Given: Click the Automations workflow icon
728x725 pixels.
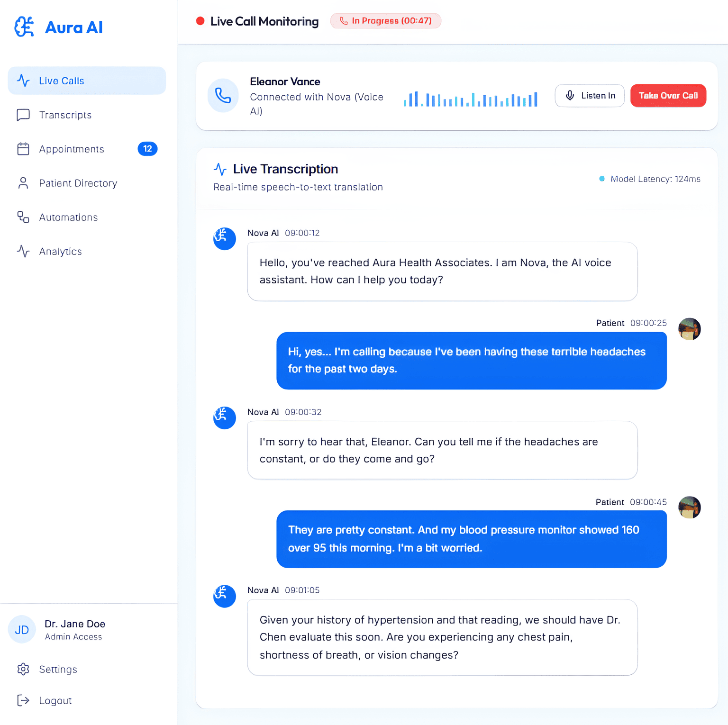Looking at the screenshot, I should pyautogui.click(x=23, y=217).
